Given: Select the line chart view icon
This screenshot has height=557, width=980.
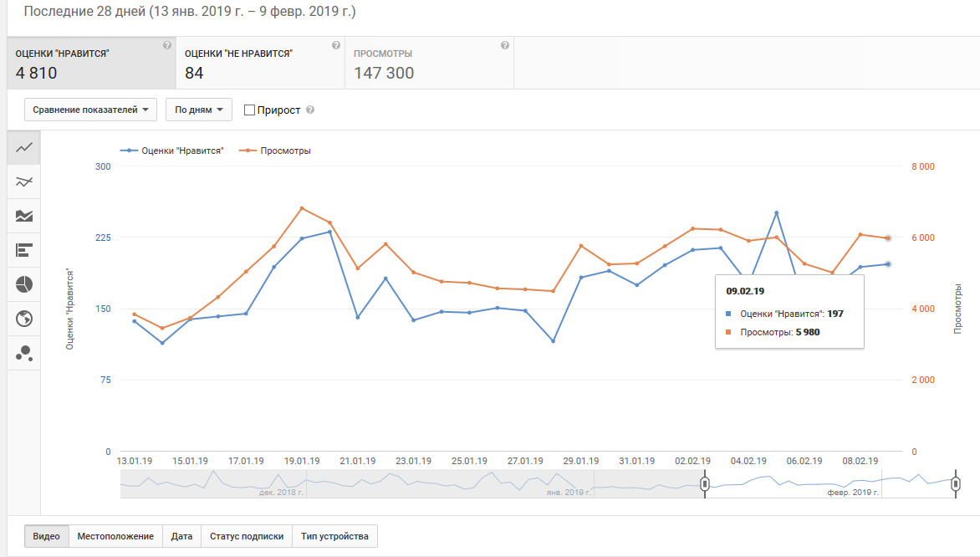Looking at the screenshot, I should 24,147.
